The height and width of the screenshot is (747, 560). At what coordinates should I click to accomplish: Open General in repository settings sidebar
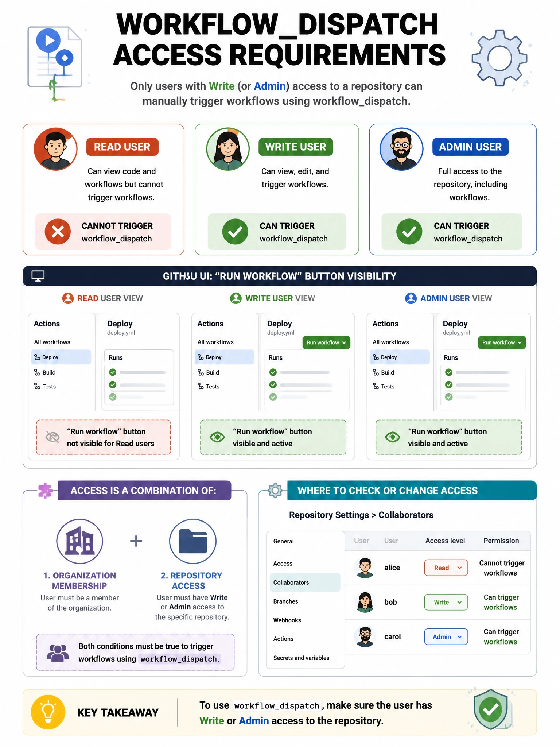click(283, 541)
